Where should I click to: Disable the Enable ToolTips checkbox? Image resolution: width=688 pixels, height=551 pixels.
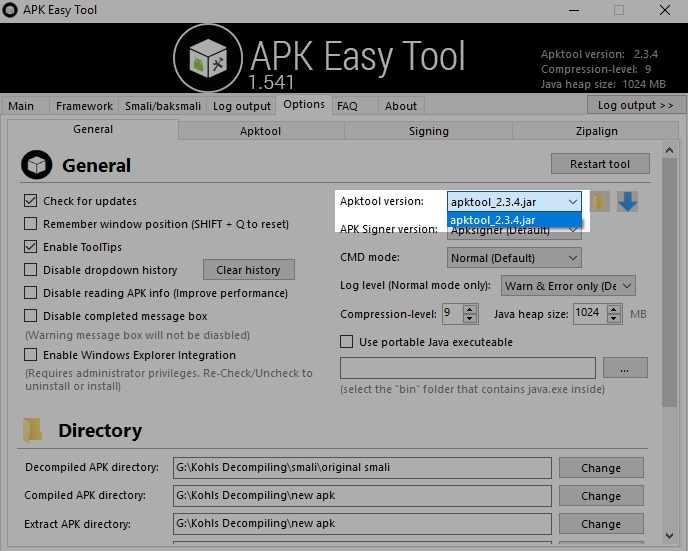pyautogui.click(x=31, y=247)
